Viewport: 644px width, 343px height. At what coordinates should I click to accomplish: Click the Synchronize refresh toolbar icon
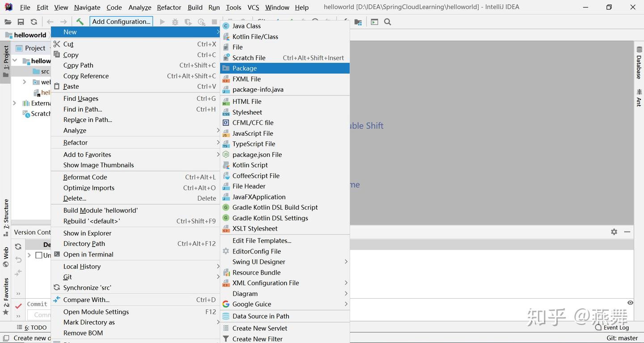click(34, 21)
